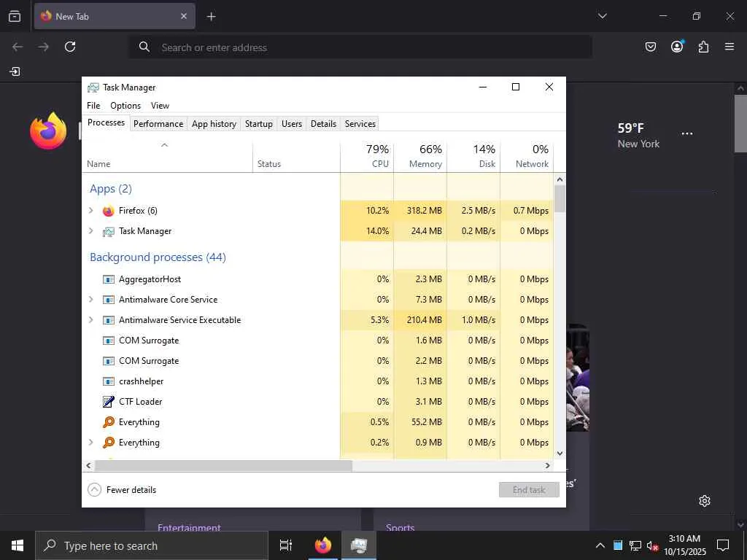The width and height of the screenshot is (747, 560).
Task: Click the Antimalware Service Executable icon
Action: (109, 320)
